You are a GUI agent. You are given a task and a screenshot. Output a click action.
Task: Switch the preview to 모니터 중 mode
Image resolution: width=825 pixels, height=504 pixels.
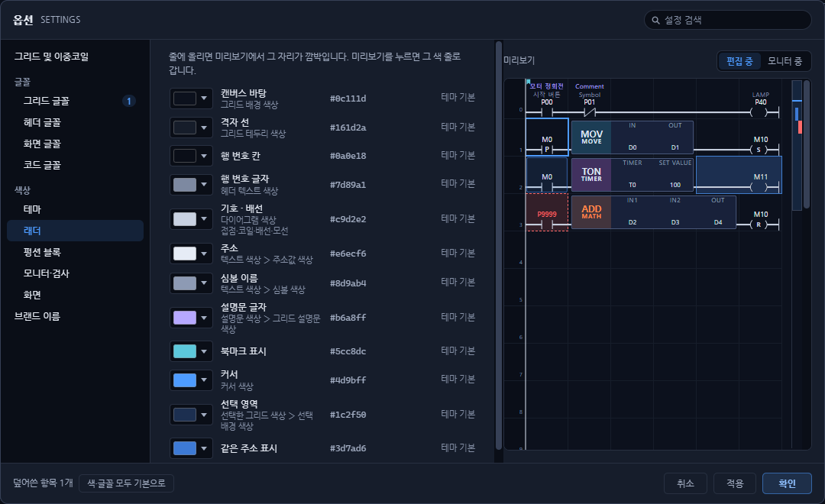tap(785, 61)
